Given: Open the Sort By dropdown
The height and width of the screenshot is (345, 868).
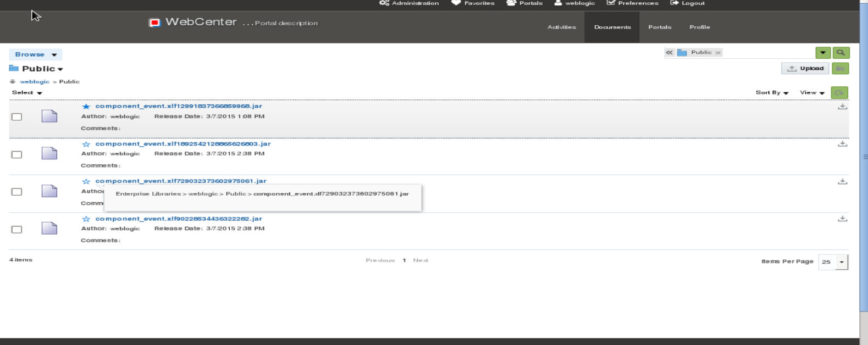Looking at the screenshot, I should click(x=772, y=93).
